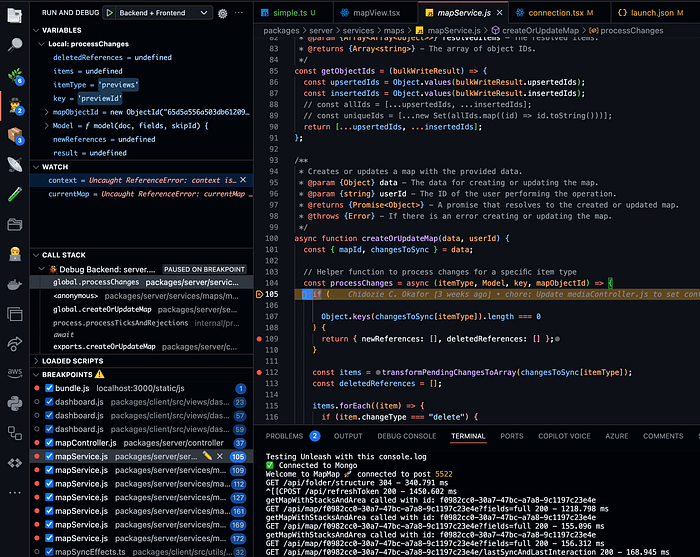The height and width of the screenshot is (557, 700).
Task: Open the Search view magnifier icon
Action: point(15,45)
